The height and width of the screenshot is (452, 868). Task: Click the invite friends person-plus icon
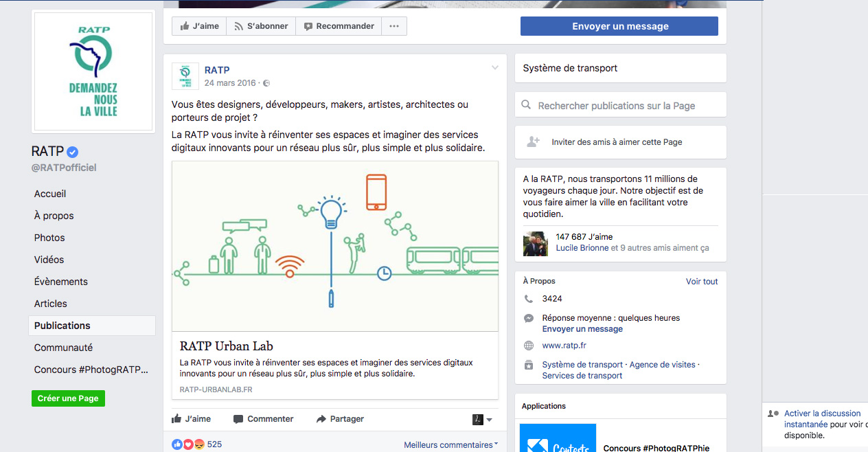[533, 142]
